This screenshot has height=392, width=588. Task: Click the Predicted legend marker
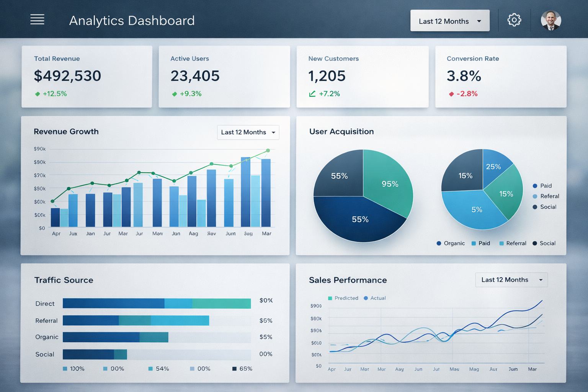click(x=330, y=298)
